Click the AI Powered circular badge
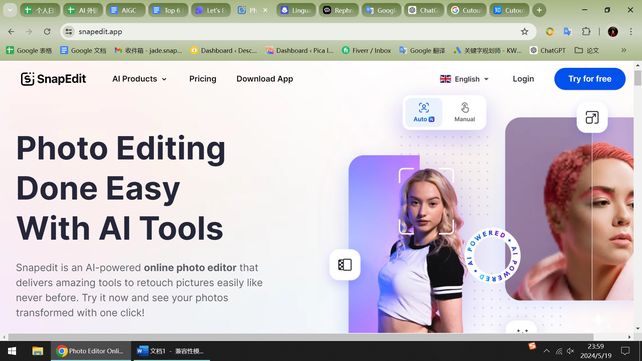The height and width of the screenshot is (361, 642). click(x=493, y=255)
